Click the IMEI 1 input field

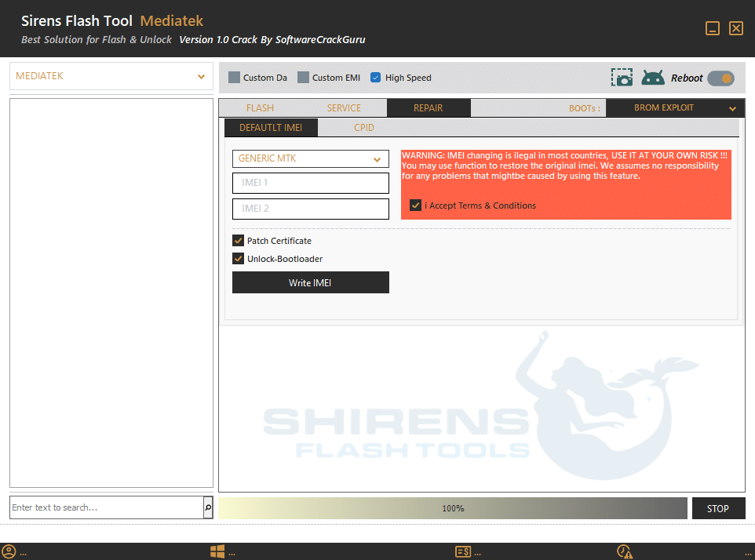tap(310, 184)
